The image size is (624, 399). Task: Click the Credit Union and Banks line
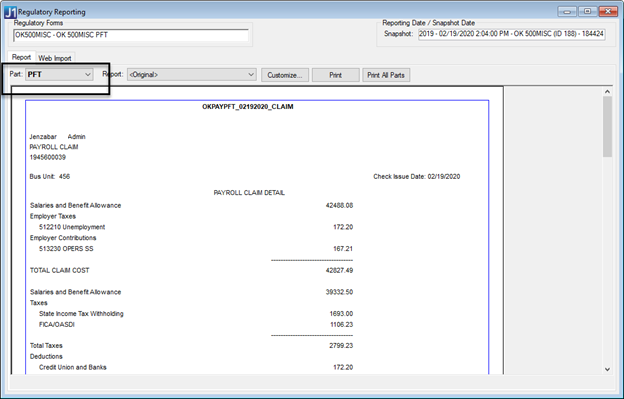(x=73, y=367)
